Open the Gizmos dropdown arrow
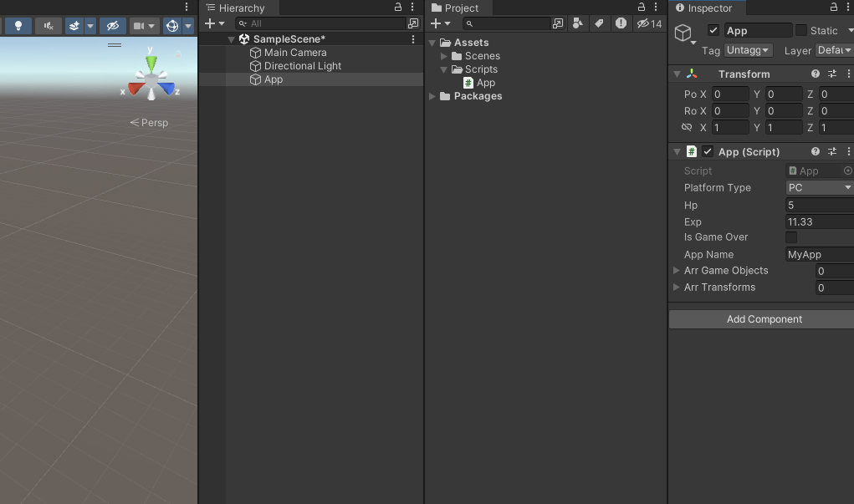 188,26
